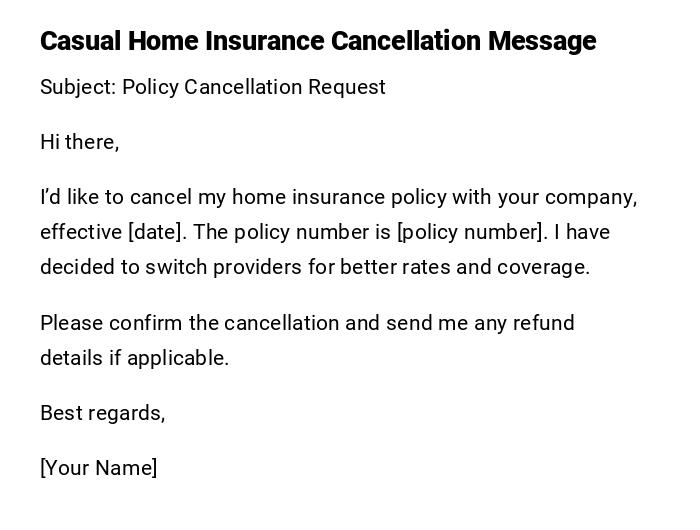Click the word 'effective' in the body
This screenshot has width=700, height=530.
tap(81, 232)
